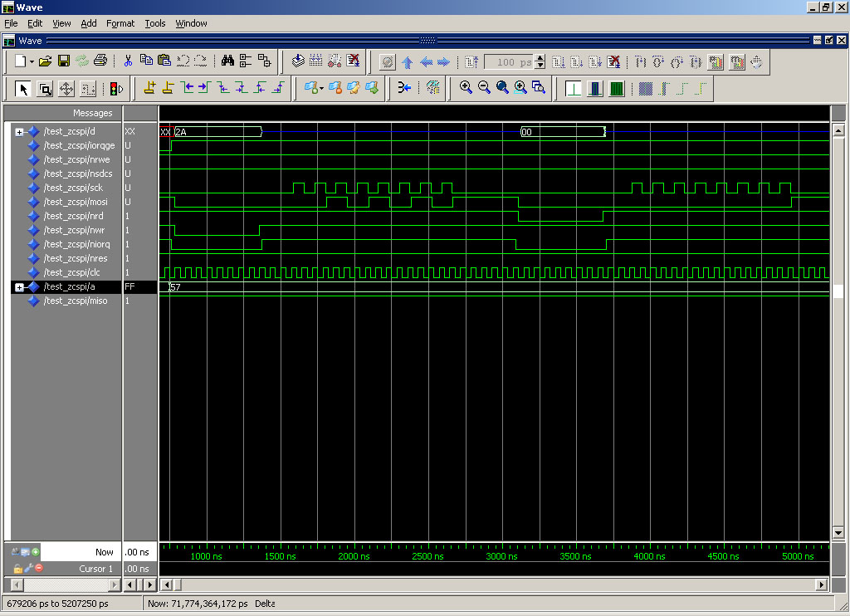
Task: Click the Insert Cursor yellow icon
Action: click(149, 88)
